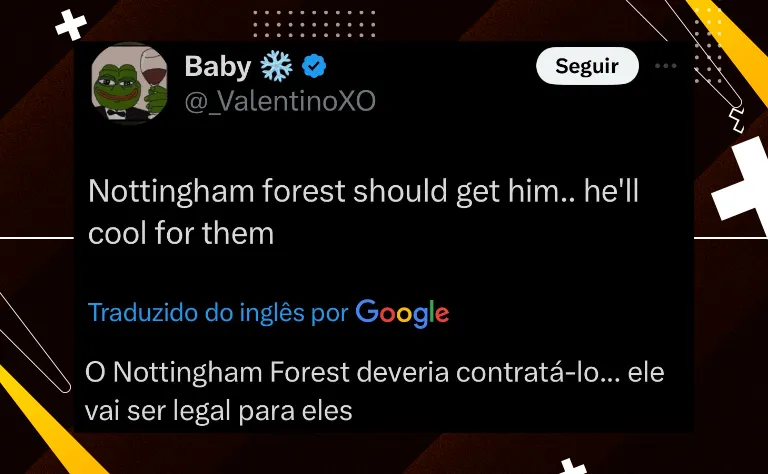Screen dimensions: 768x474
Task: Select the 'Nottingham forest should get him' line
Action: pyautogui.click(x=363, y=190)
